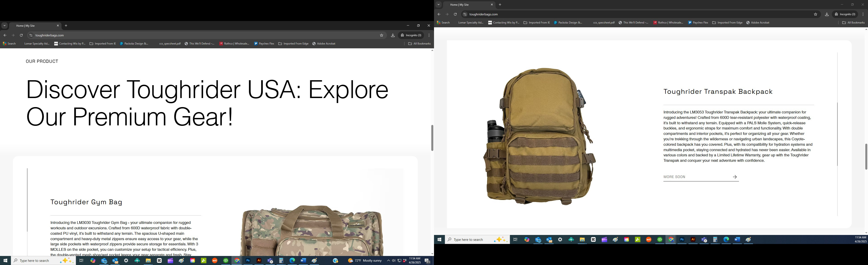Bookmark this page in left Chrome window
Screen dimensions: 868x265
point(381,35)
